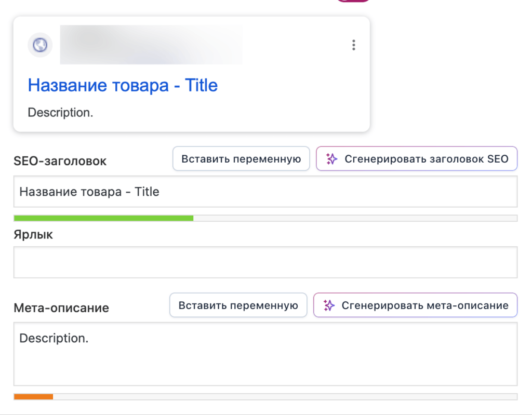Open the blue preview title link
This screenshot has height=415, width=532.
(x=123, y=85)
